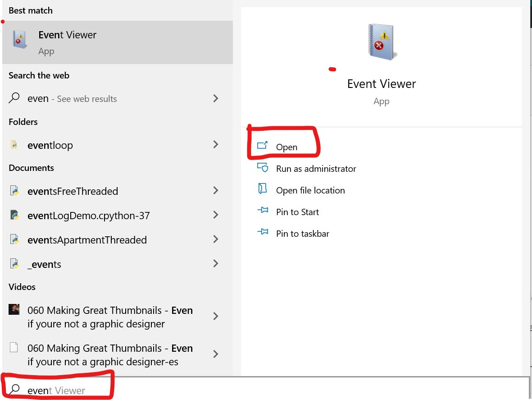Click the eventloop folder icon
532x400 pixels.
[13, 145]
